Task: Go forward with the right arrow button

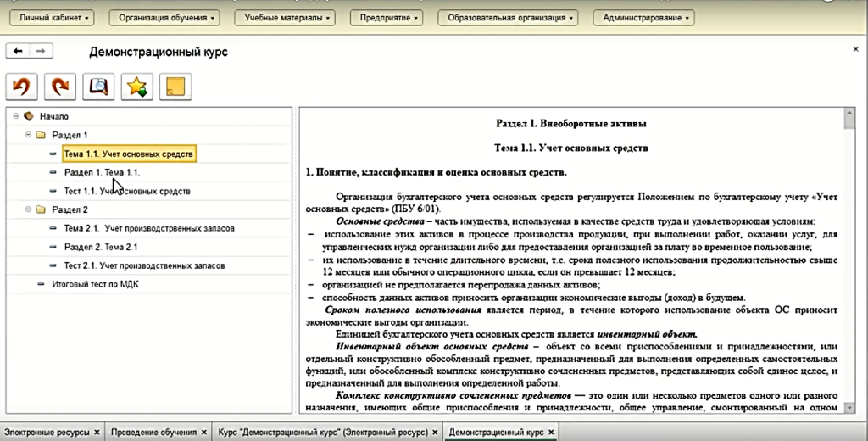Action: point(41,51)
